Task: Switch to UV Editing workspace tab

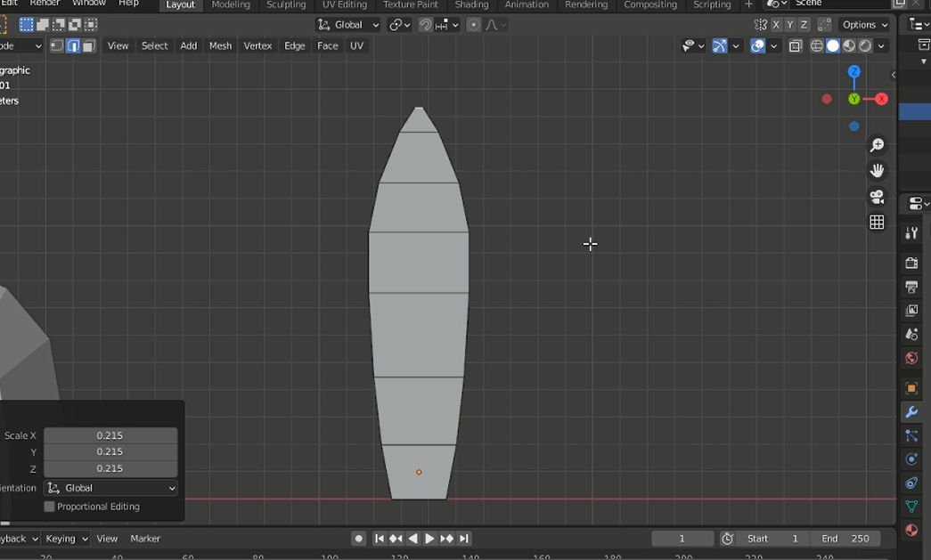Action: [345, 4]
